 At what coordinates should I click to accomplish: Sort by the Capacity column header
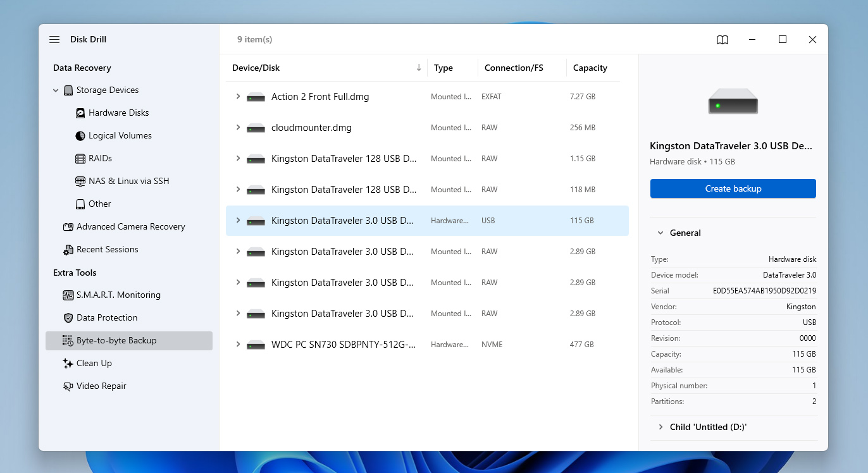point(589,68)
